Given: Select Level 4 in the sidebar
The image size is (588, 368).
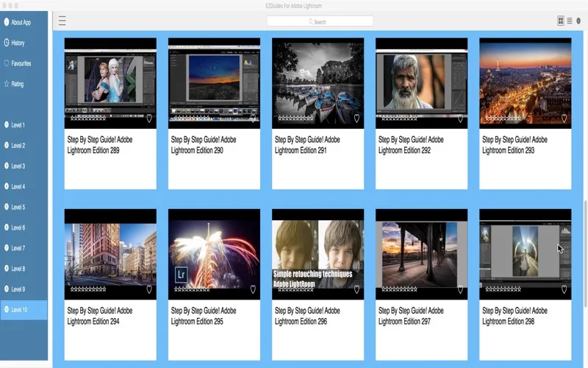Looking at the screenshot, I should coord(24,186).
